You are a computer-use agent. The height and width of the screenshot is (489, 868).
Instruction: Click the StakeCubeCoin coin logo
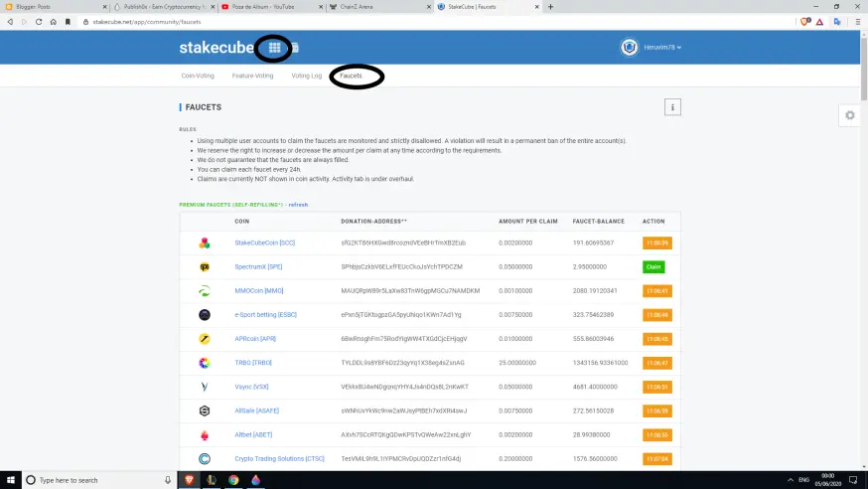pyautogui.click(x=205, y=243)
